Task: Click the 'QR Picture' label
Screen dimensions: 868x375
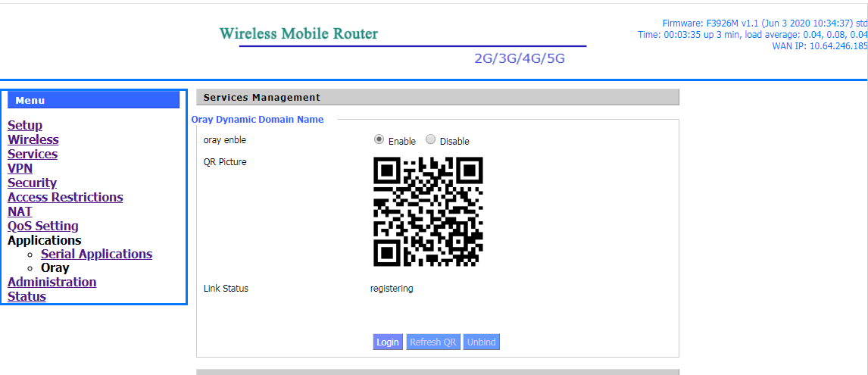Action: [x=225, y=162]
